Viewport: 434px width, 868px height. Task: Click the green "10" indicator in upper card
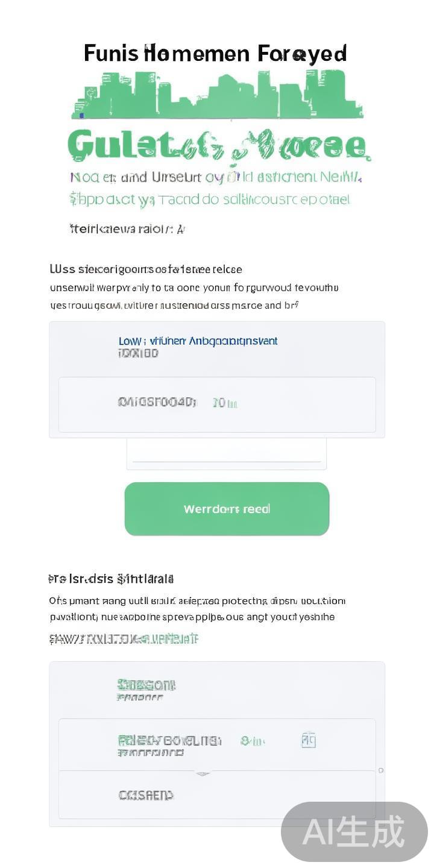(225, 403)
